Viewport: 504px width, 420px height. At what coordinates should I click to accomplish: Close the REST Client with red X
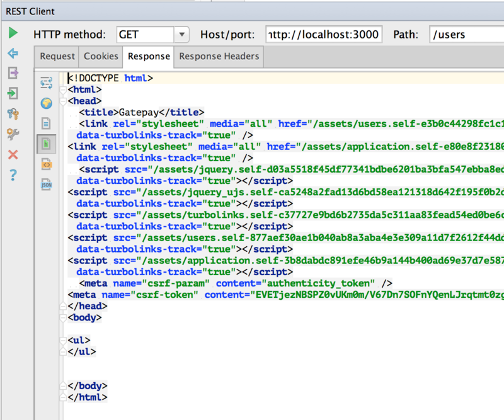[x=13, y=154]
